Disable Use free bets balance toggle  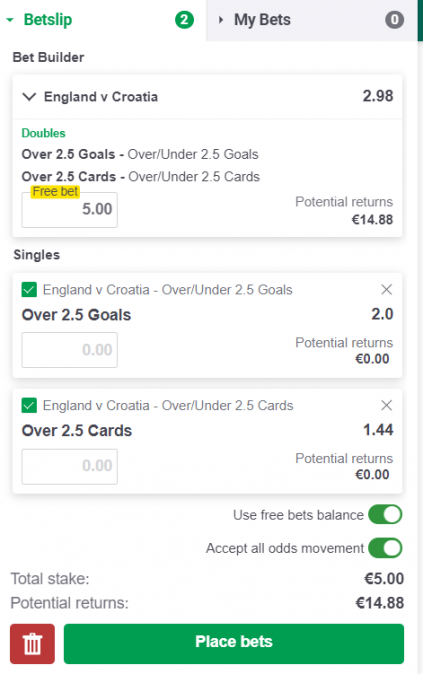coord(385,515)
